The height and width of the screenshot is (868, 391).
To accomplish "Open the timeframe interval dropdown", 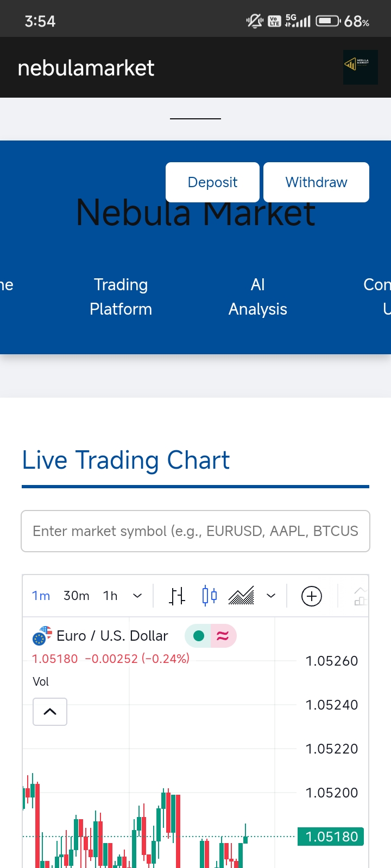I will click(x=137, y=596).
